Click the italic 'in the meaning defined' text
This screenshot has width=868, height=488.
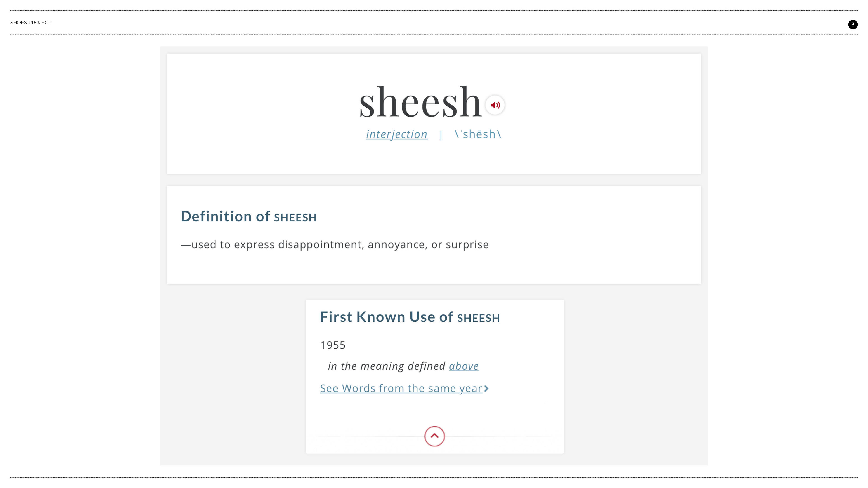coord(387,366)
